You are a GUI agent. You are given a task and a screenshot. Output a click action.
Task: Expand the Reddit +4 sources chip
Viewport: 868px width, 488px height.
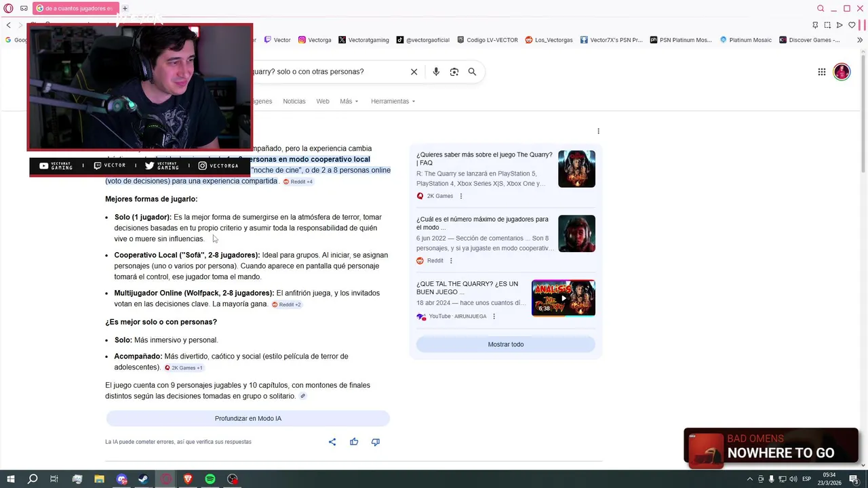(x=298, y=182)
